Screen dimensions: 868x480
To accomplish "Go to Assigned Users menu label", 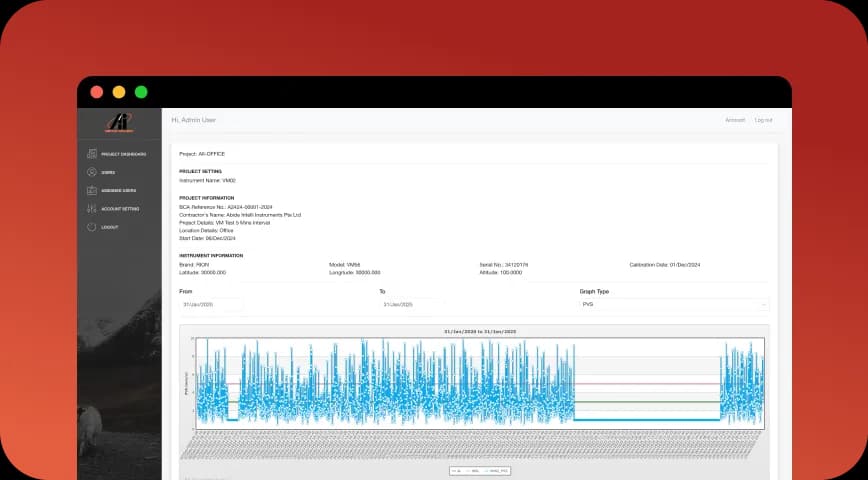I will tap(119, 190).
